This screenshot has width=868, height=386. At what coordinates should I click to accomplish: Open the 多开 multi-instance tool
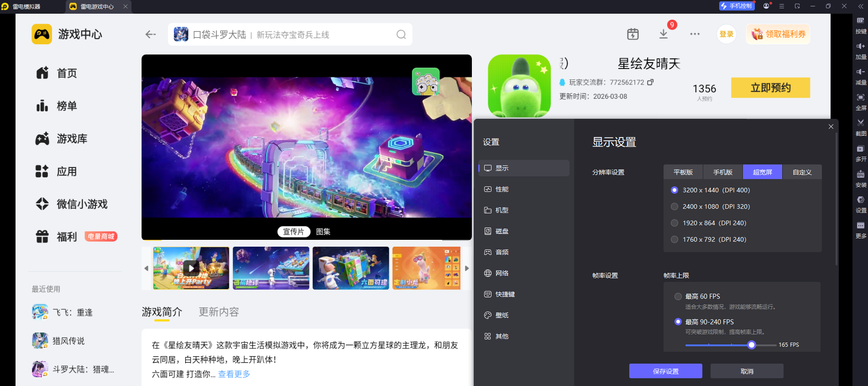pos(861,154)
